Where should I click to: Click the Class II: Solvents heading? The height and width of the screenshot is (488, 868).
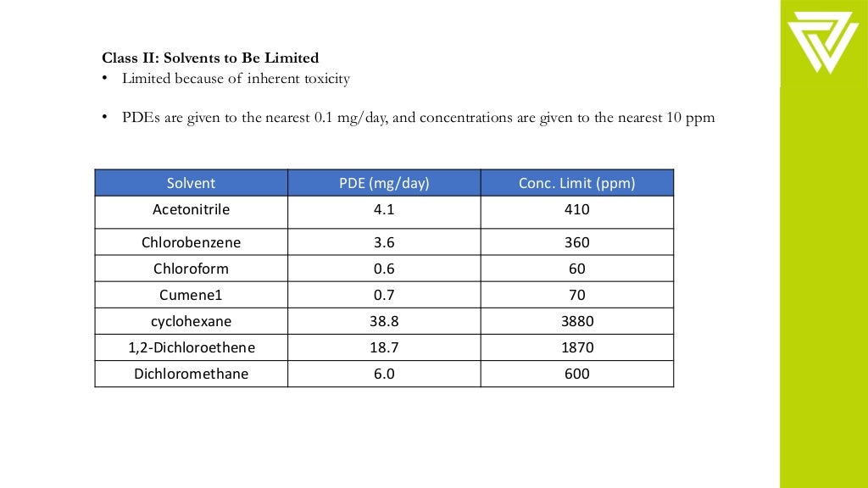click(210, 58)
